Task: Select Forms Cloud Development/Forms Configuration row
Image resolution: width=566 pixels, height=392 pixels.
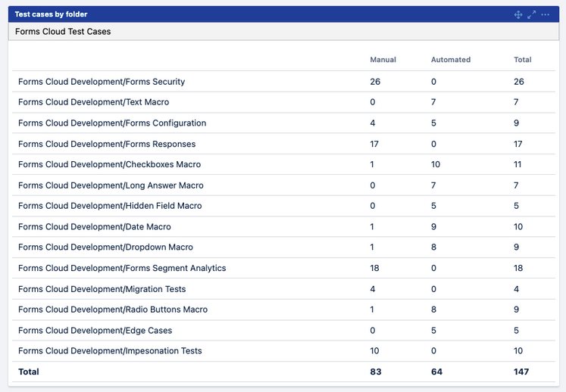Action: pyautogui.click(x=112, y=123)
